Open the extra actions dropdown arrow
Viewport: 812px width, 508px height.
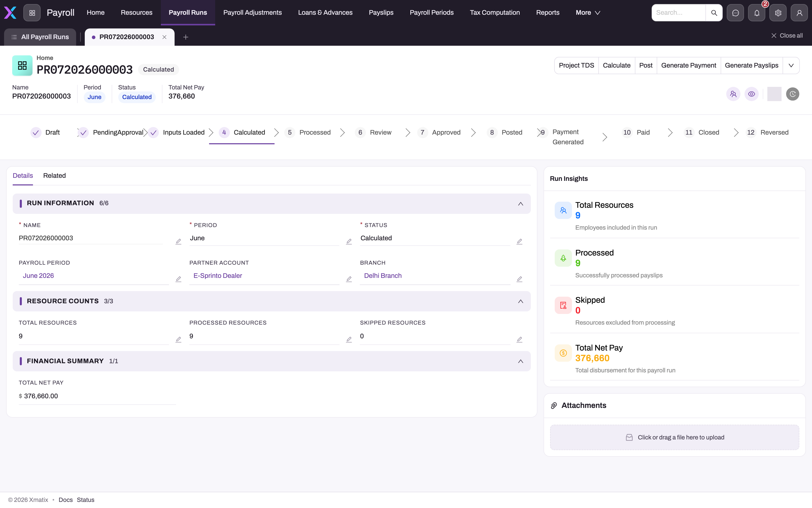pos(791,66)
